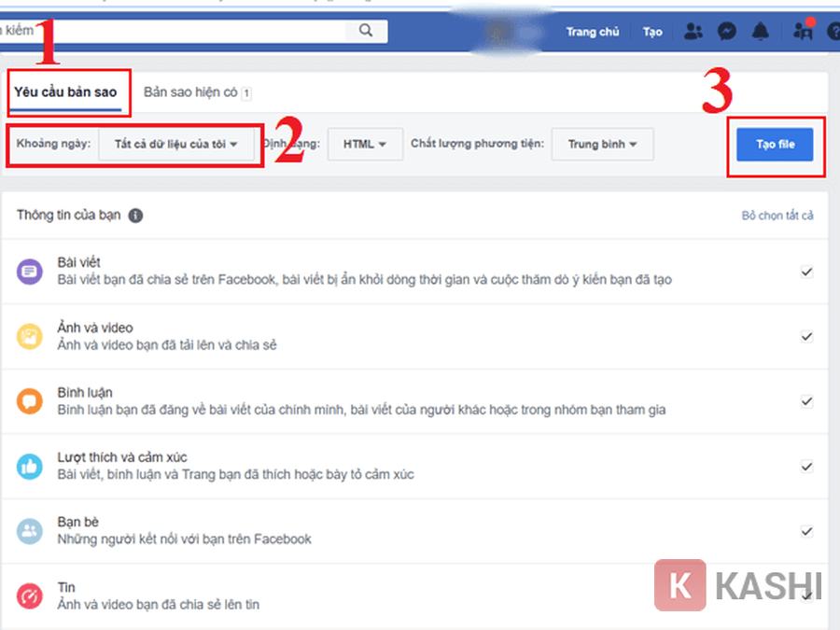The width and height of the screenshot is (840, 630).
Task: Select the Bài viết category icon
Action: pyautogui.click(x=29, y=271)
